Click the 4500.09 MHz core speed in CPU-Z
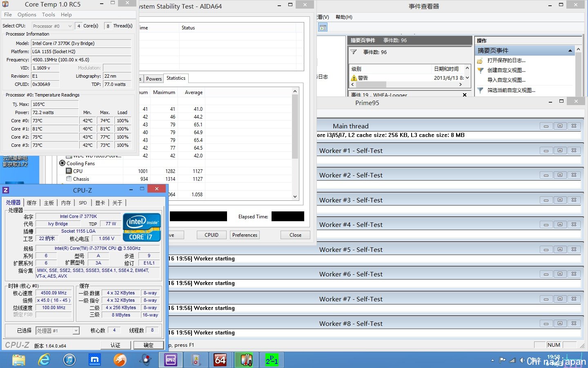Screen dimensions: 588x368 (54, 293)
